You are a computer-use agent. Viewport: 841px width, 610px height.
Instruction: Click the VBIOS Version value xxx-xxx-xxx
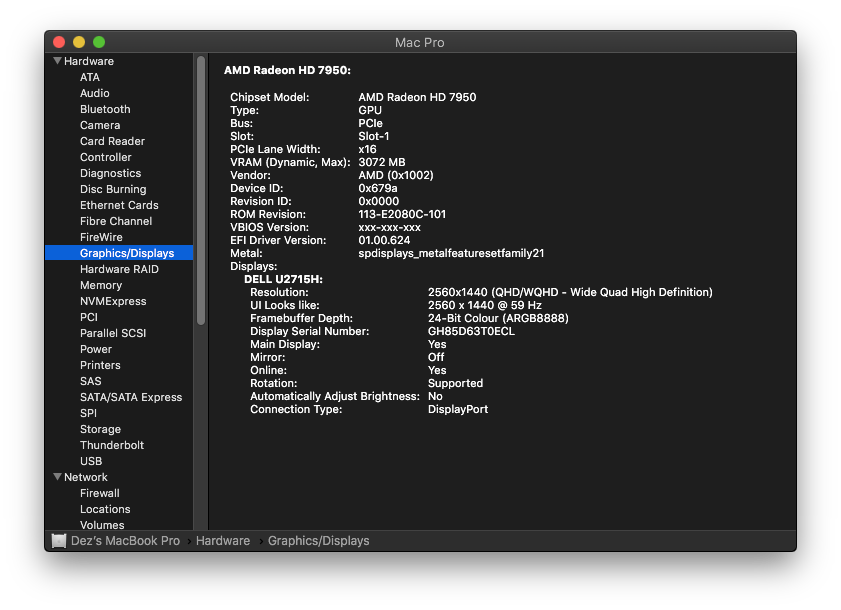(x=390, y=227)
